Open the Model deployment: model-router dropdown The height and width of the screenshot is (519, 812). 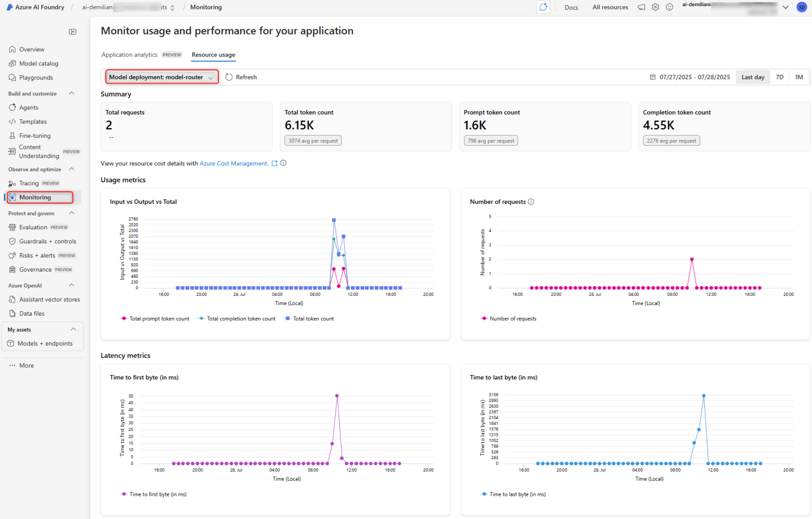tap(162, 77)
